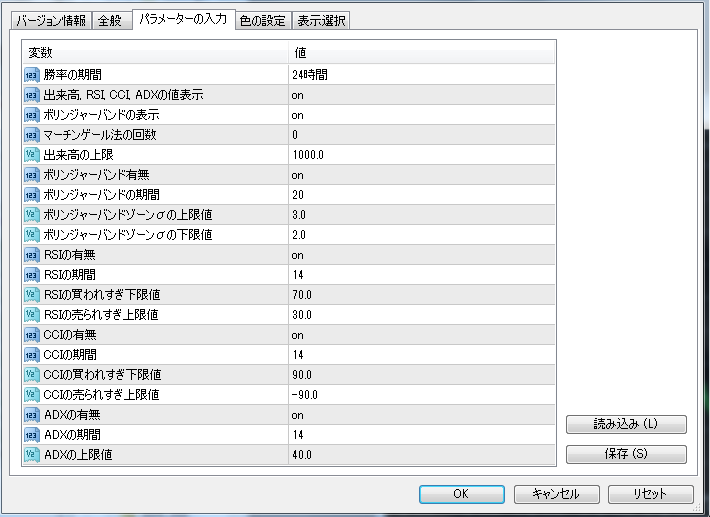Click the 値 column header

click(422, 53)
